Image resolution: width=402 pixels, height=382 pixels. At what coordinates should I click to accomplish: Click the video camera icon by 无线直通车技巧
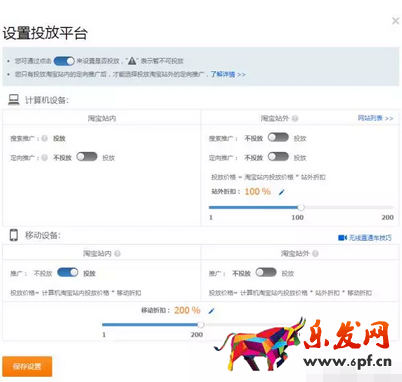coord(343,238)
